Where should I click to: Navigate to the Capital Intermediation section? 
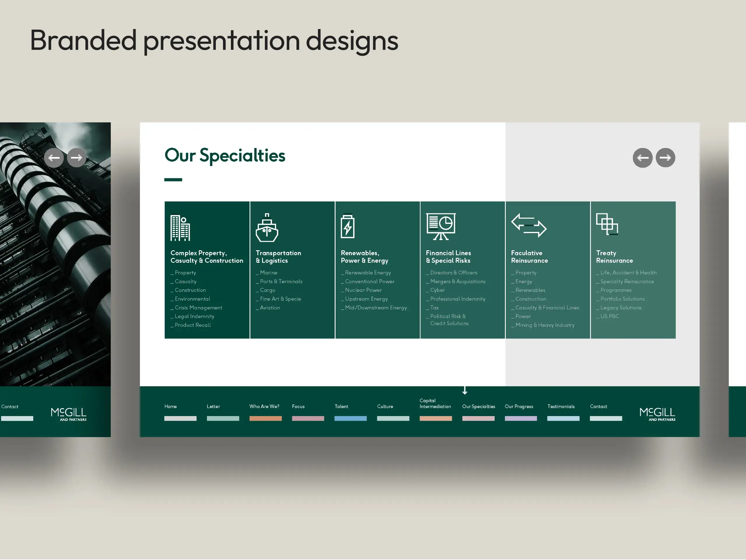435,403
